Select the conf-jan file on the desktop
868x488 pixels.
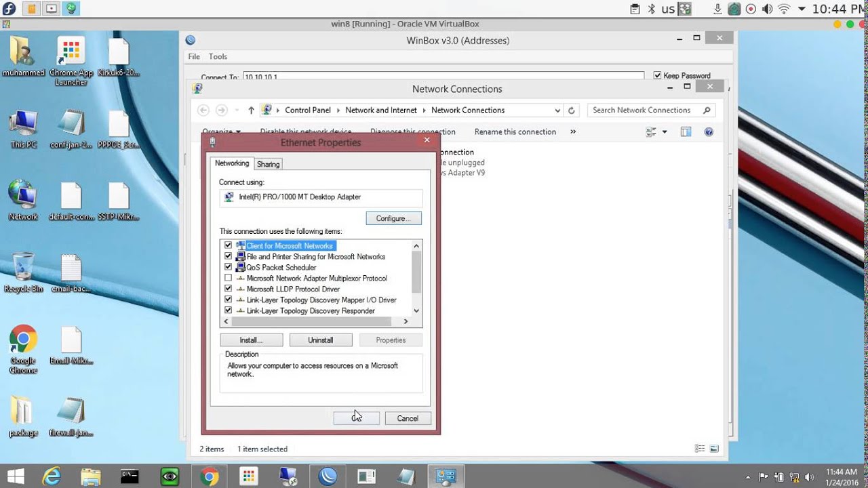coord(71,129)
